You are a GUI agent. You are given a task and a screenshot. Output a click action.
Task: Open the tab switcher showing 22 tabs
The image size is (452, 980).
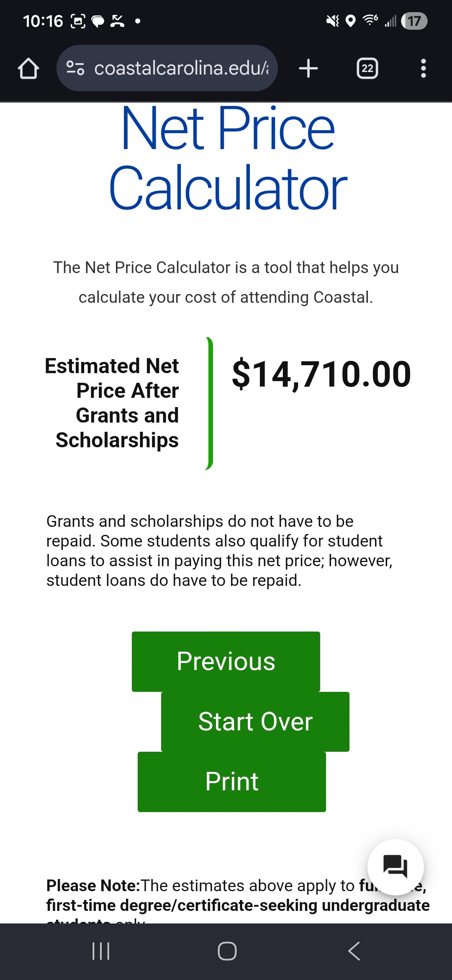[367, 68]
